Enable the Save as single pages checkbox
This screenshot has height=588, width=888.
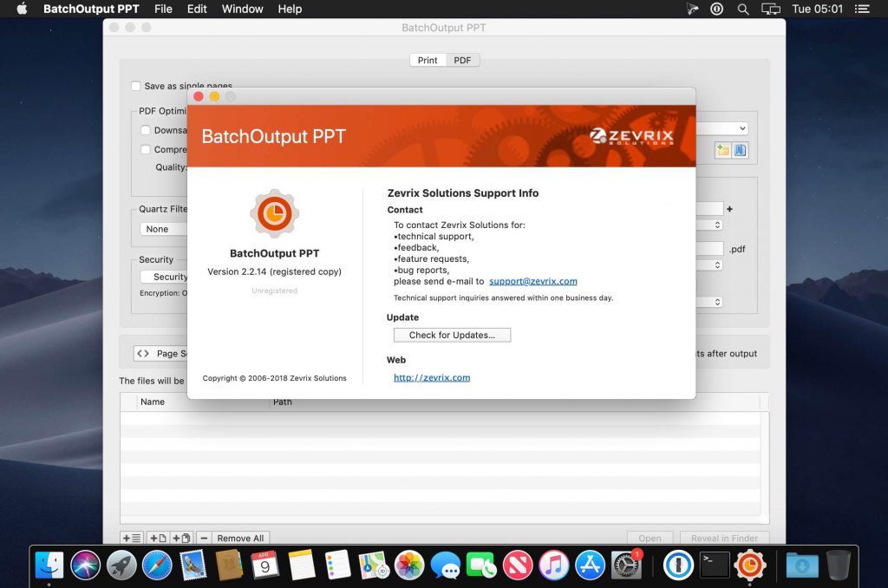click(136, 86)
